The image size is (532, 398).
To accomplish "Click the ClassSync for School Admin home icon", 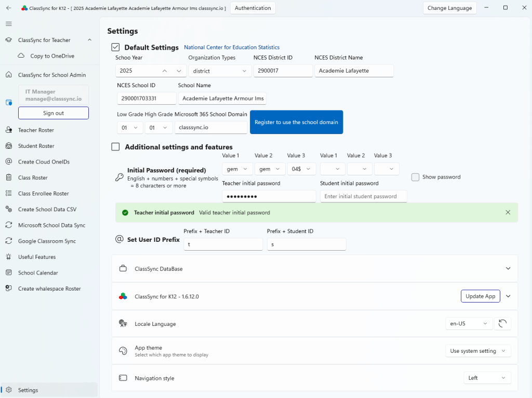I will 9,75.
